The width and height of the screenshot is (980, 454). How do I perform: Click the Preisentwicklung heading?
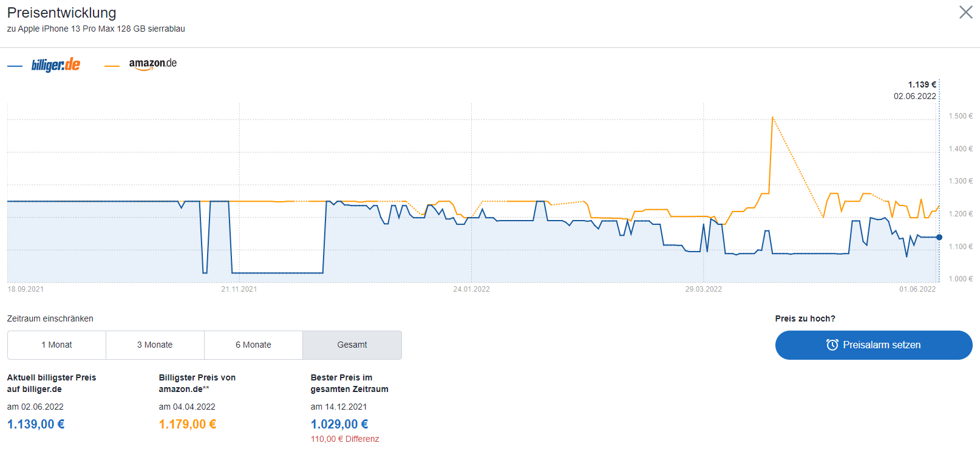pos(61,13)
